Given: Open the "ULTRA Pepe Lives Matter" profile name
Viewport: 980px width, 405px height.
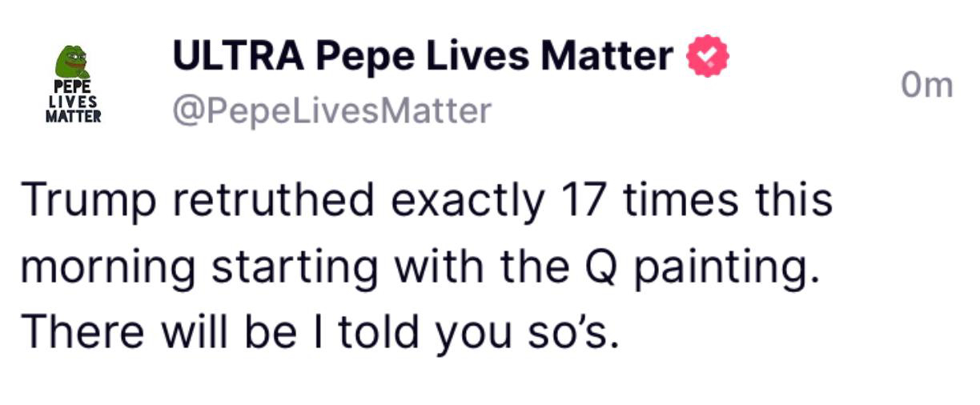Looking at the screenshot, I should [423, 56].
